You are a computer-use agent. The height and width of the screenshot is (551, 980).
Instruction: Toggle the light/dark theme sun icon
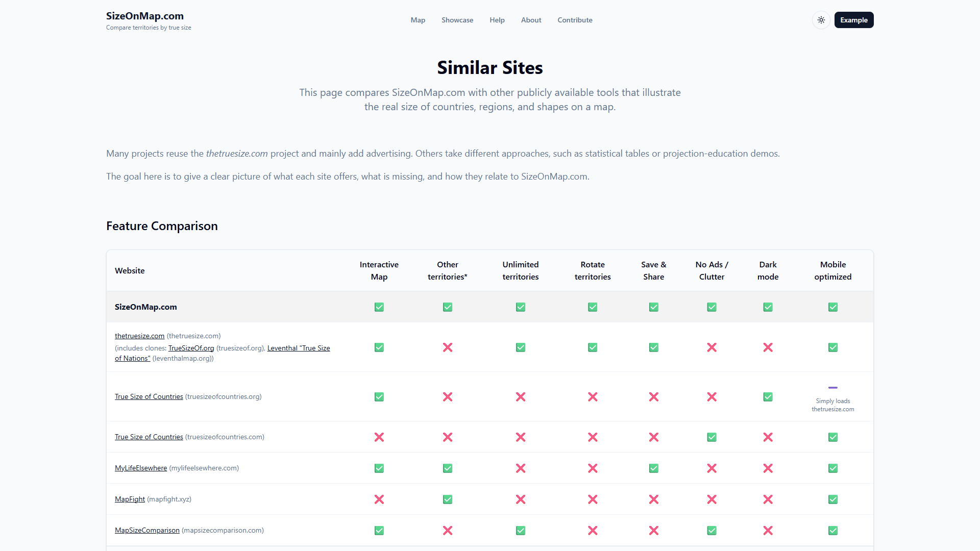click(x=821, y=20)
